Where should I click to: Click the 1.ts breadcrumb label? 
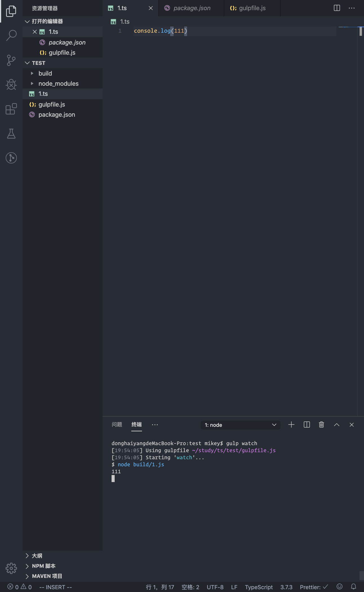(x=125, y=22)
